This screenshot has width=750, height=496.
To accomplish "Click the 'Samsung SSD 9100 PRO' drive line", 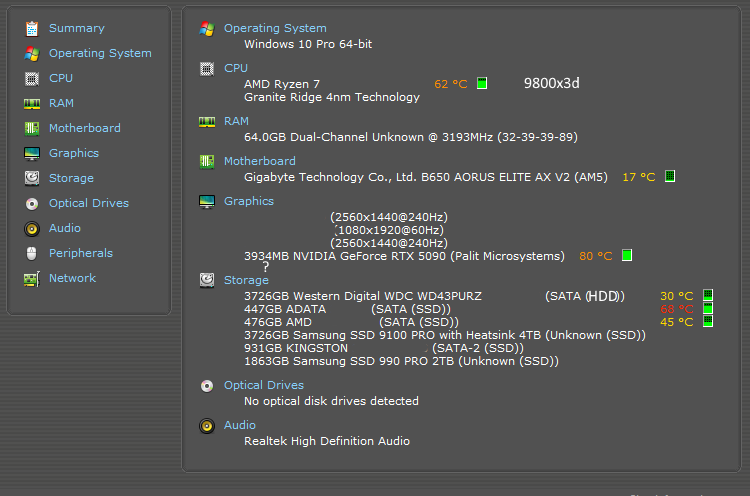I will [445, 335].
